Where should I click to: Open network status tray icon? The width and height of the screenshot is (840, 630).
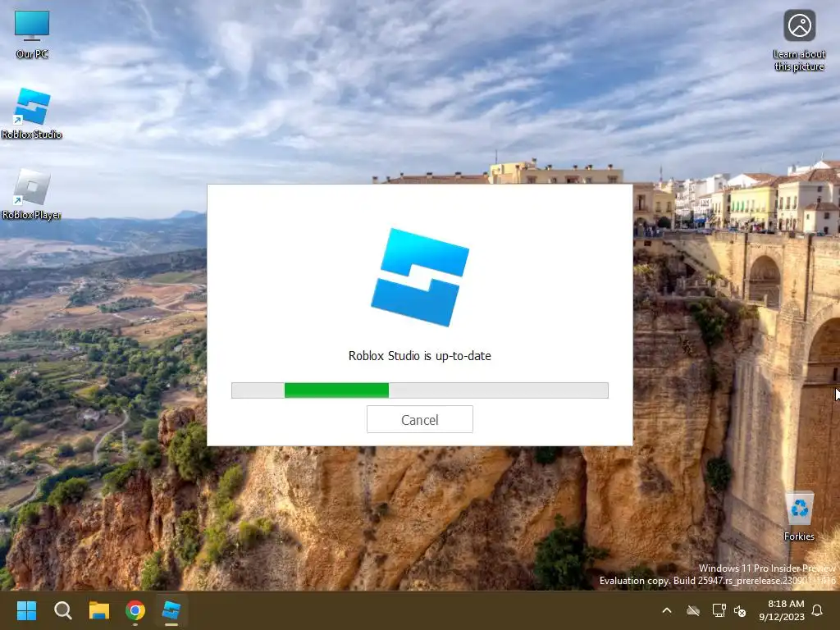pos(719,610)
